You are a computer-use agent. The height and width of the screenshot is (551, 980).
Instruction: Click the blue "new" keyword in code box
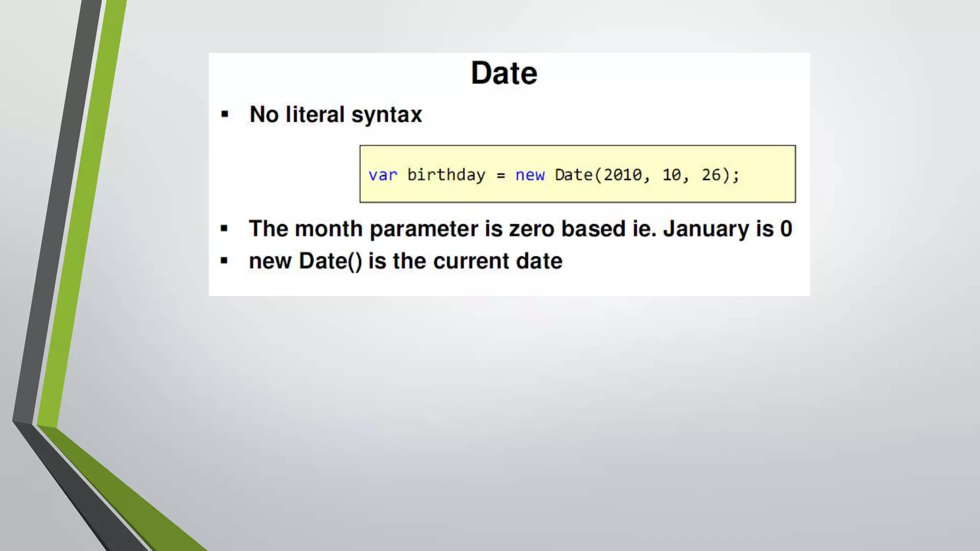coord(530,175)
